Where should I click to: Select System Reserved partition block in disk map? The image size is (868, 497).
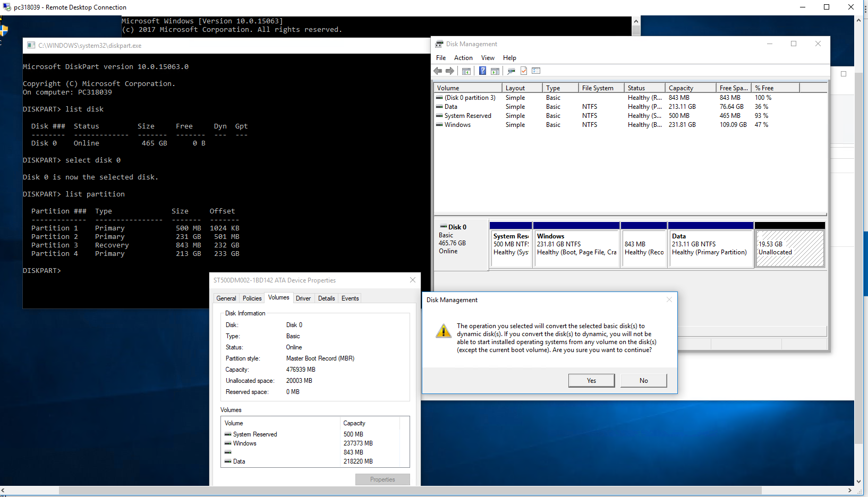pyautogui.click(x=510, y=245)
